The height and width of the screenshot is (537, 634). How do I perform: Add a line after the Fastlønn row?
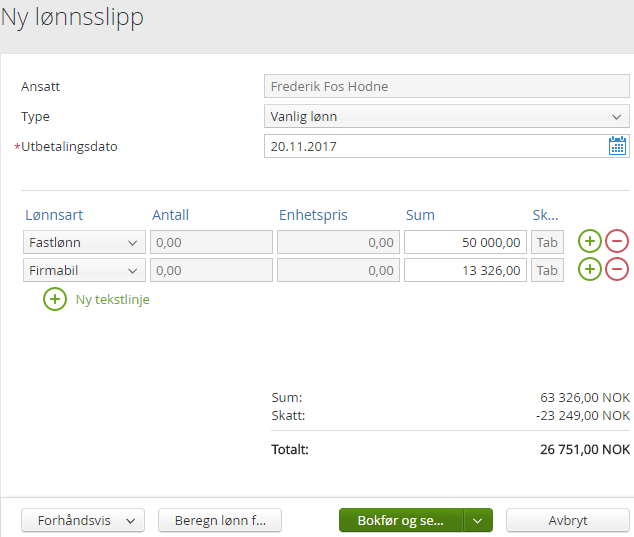tap(590, 242)
